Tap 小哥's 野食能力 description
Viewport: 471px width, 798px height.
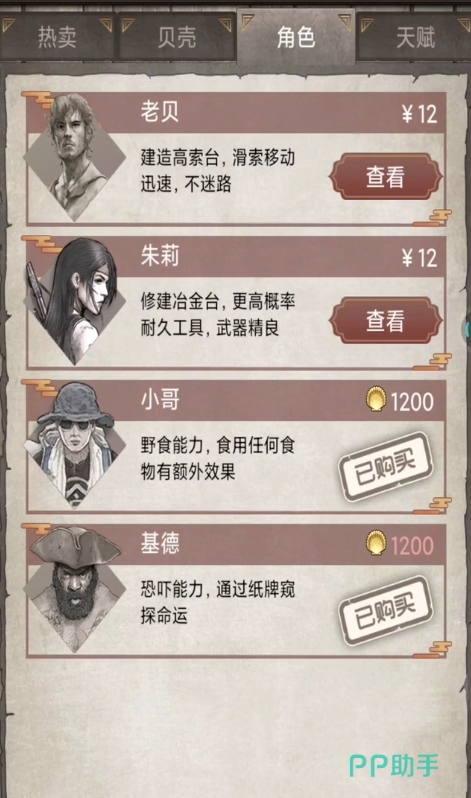217,459
